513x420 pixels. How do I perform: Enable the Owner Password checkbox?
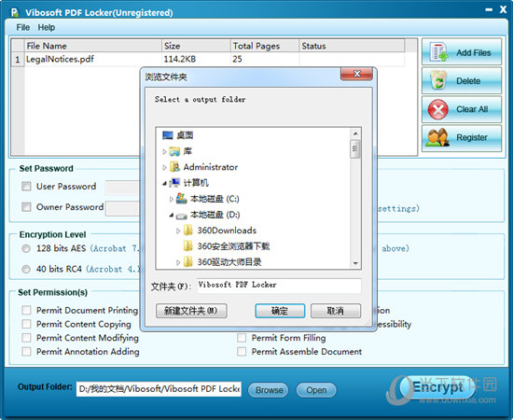click(x=26, y=207)
